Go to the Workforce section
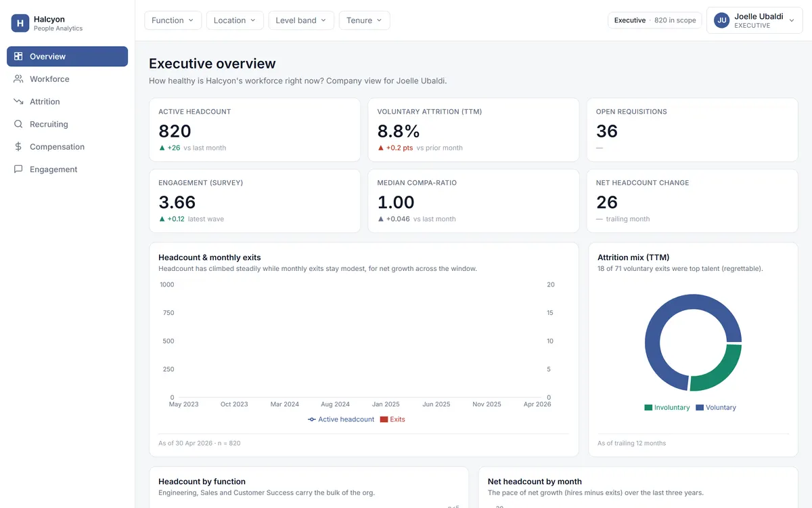The image size is (812, 508). click(67, 79)
